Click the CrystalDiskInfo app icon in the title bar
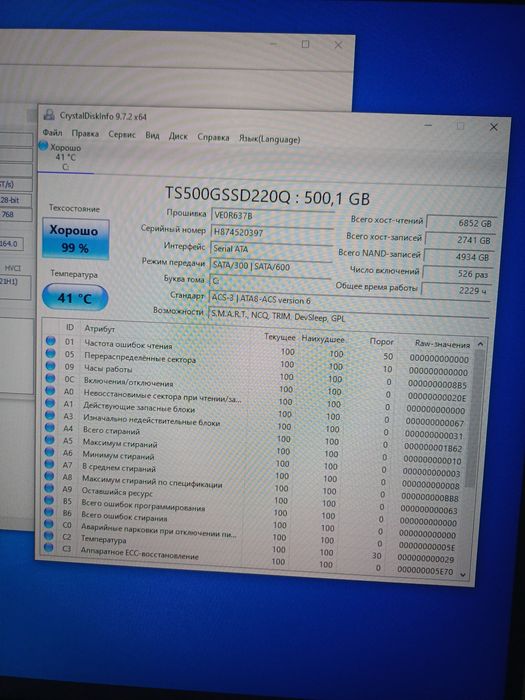The width and height of the screenshot is (525, 700). point(49,114)
